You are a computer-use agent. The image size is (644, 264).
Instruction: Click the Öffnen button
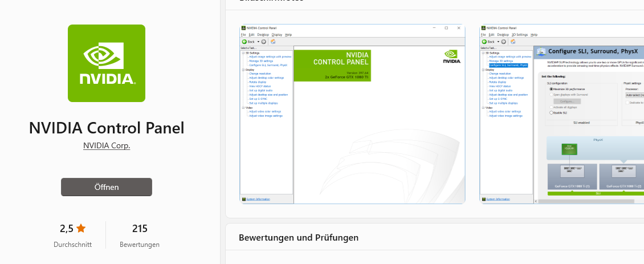(x=107, y=187)
